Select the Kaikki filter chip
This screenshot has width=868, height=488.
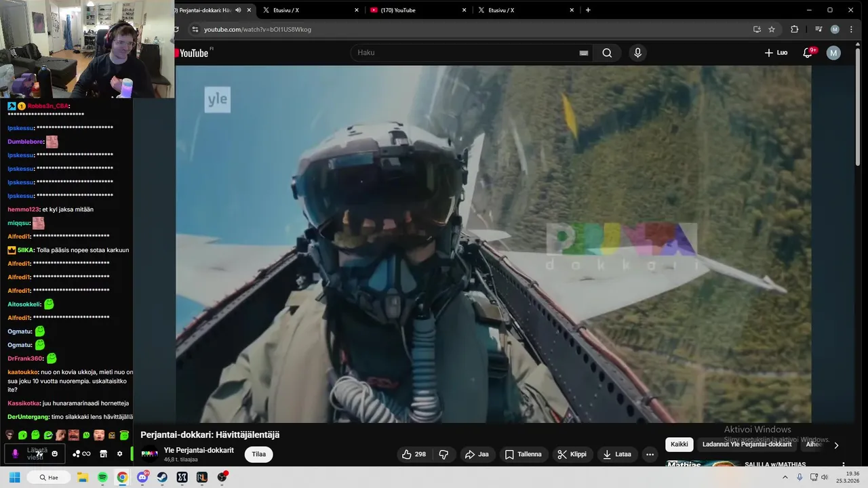click(x=679, y=445)
